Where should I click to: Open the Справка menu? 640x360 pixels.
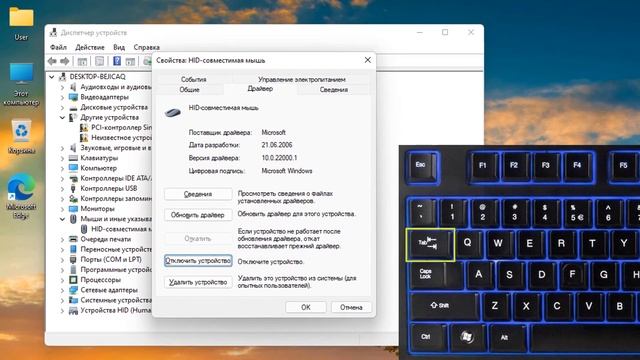pyautogui.click(x=147, y=47)
